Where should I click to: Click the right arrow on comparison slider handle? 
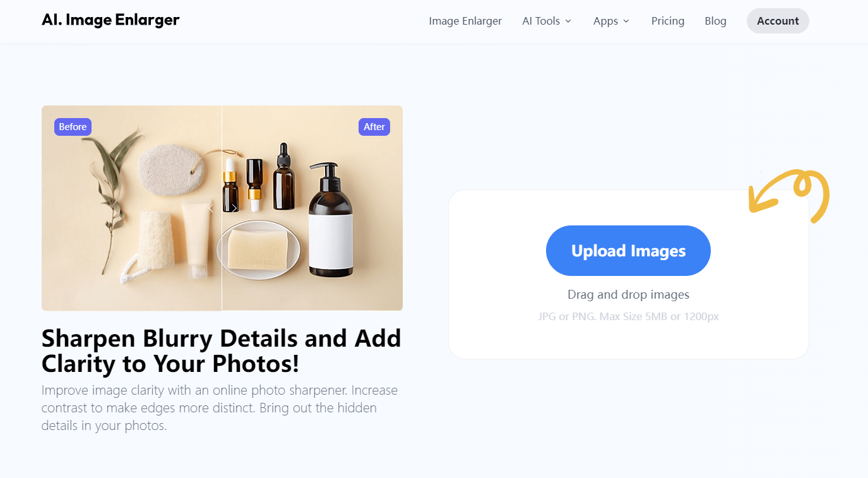tap(234, 208)
